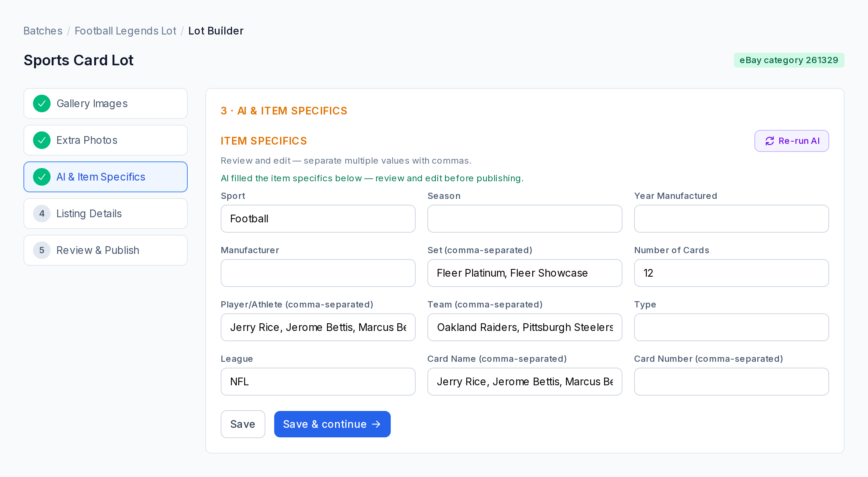Focus the empty Manufacturer field
The image size is (868, 477).
pyautogui.click(x=318, y=273)
